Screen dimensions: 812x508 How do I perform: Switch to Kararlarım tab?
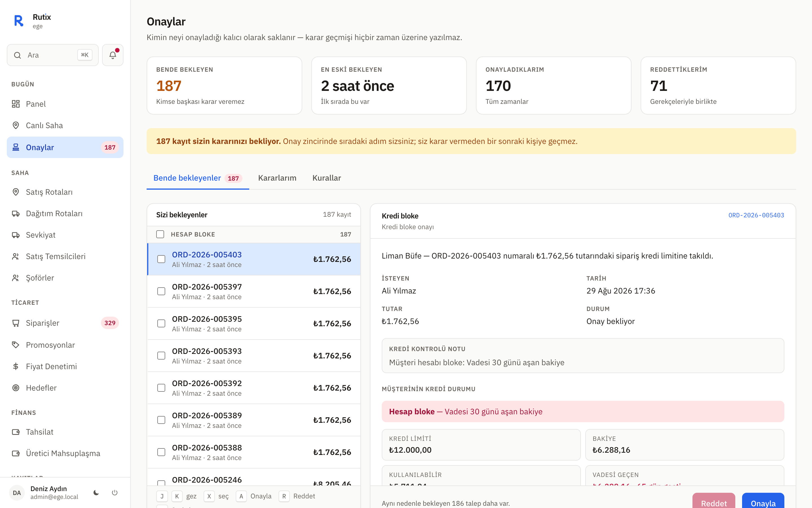(277, 178)
